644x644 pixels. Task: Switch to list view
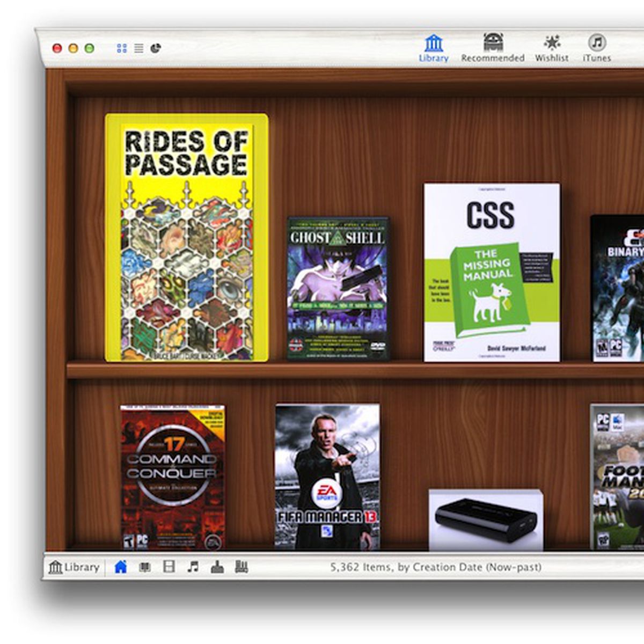[138, 48]
